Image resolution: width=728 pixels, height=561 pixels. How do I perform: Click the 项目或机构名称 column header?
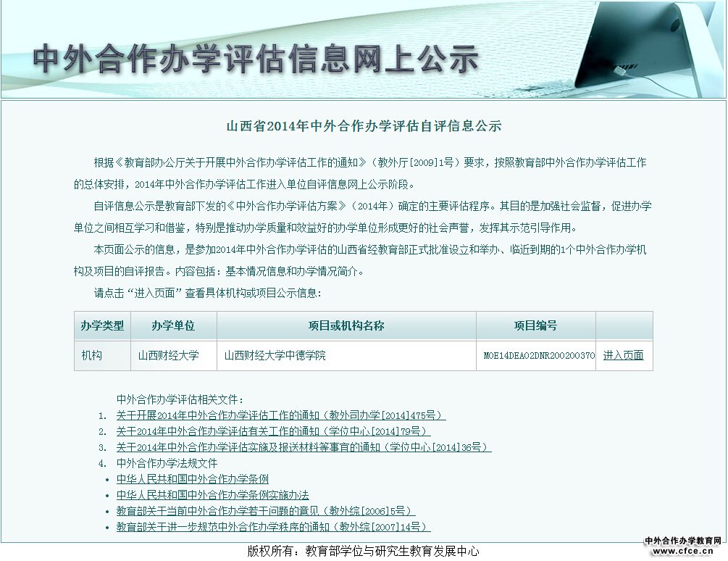346,325
